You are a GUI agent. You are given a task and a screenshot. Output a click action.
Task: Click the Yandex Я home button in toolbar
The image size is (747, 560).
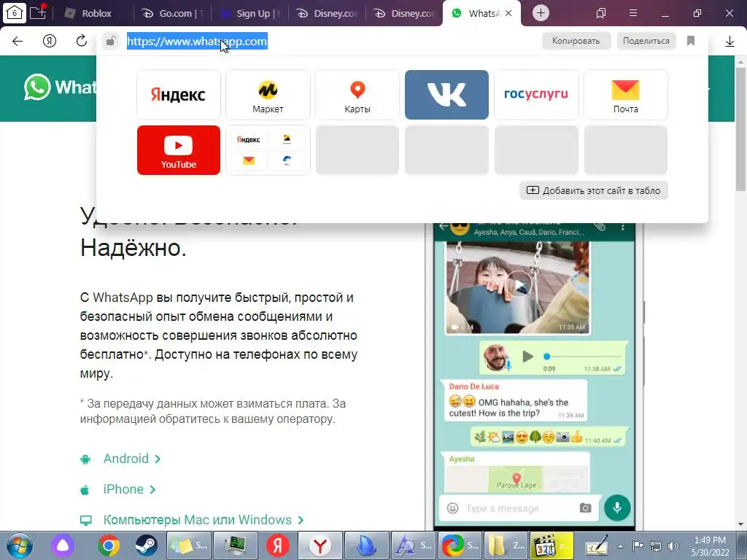click(50, 41)
